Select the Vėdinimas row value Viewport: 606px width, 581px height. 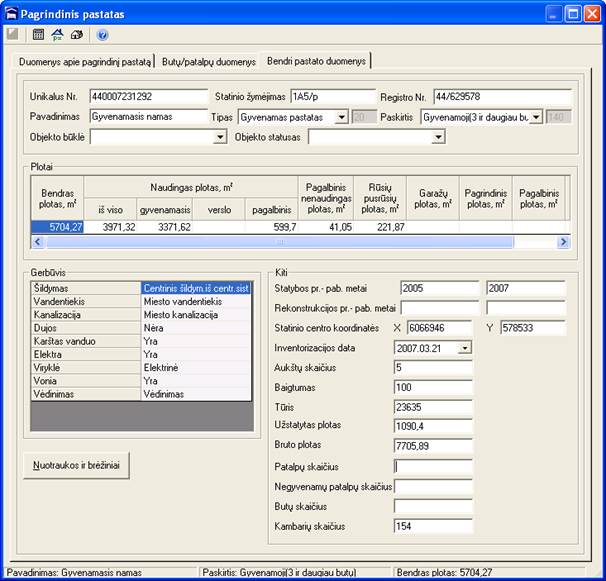(196, 394)
